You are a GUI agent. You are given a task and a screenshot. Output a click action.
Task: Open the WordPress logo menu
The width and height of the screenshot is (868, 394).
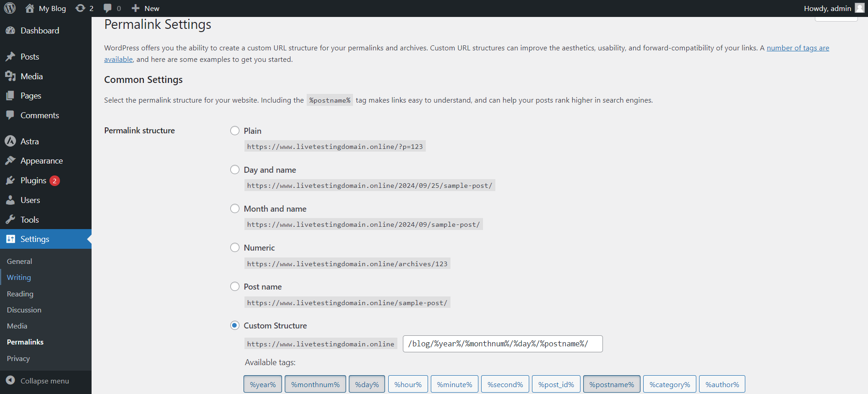(x=10, y=8)
